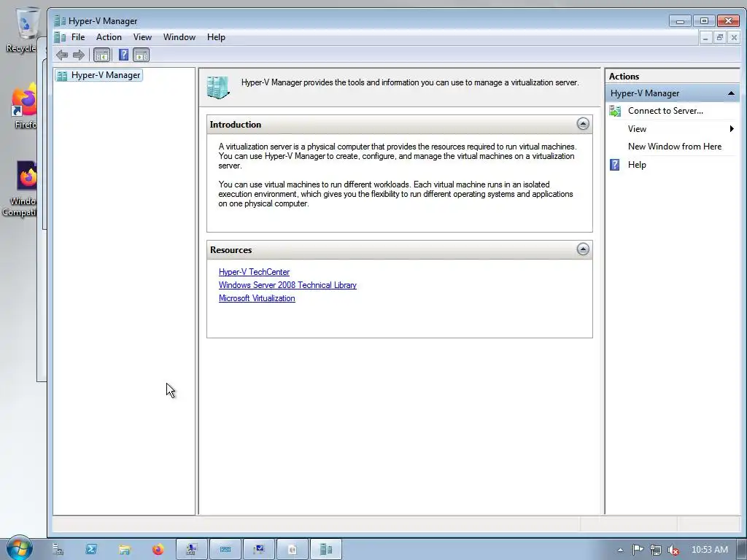Image resolution: width=747 pixels, height=560 pixels.
Task: Toggle the Show/Hide Console Tree toolbar icon
Action: pyautogui.click(x=101, y=55)
